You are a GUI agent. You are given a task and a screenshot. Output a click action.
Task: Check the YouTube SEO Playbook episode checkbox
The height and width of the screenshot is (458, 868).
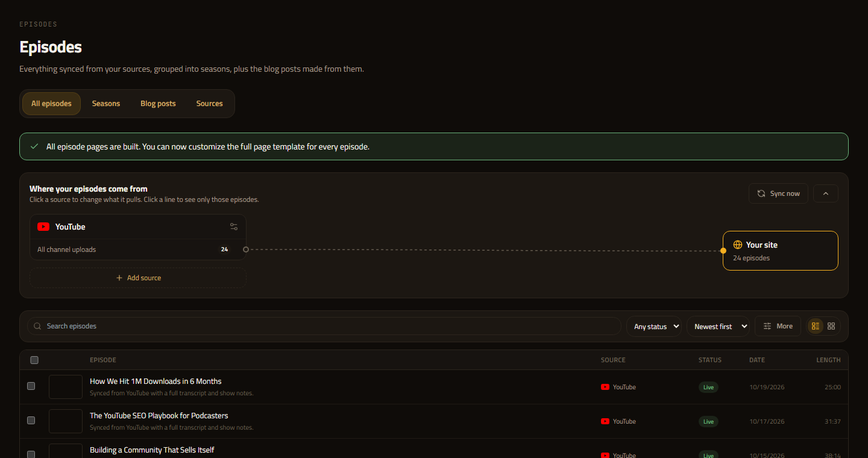[31, 421]
